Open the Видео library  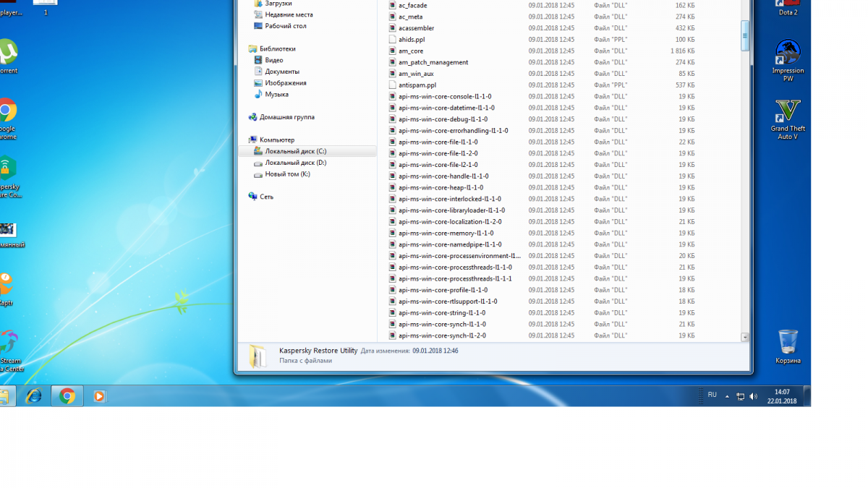(273, 60)
